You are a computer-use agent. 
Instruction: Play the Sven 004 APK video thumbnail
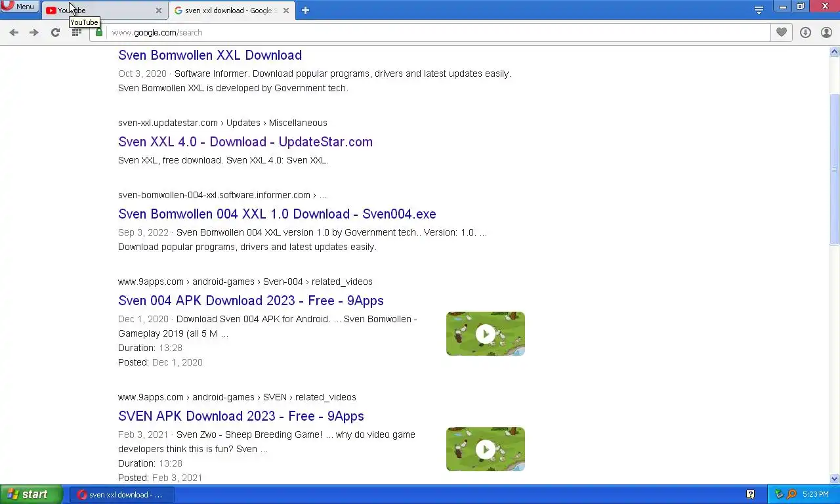tap(486, 333)
